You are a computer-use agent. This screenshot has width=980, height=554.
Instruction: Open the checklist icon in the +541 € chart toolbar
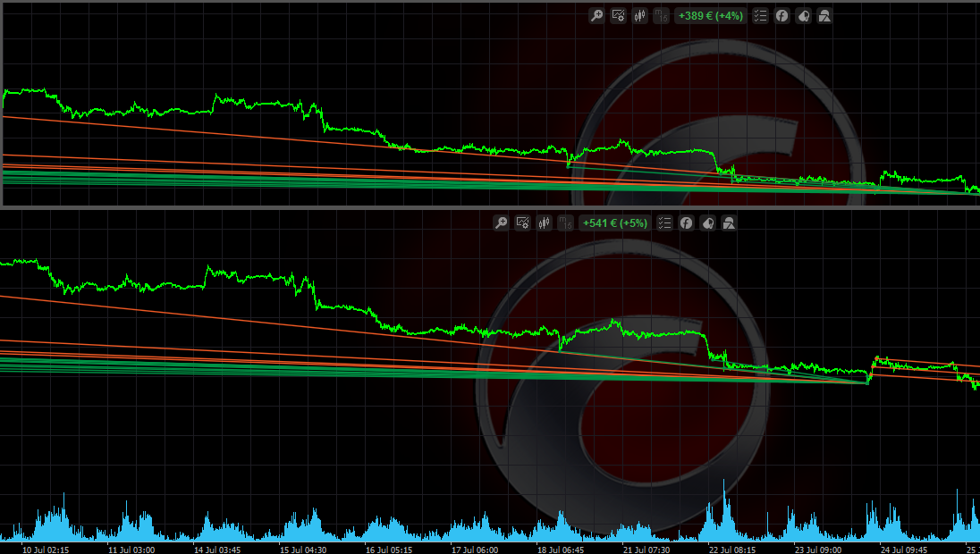(x=664, y=223)
